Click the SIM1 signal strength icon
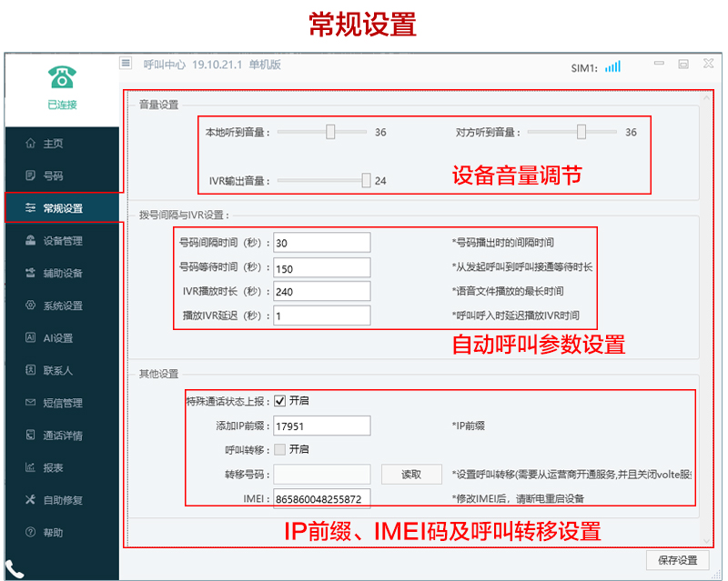Image resolution: width=728 pixels, height=581 pixels. [x=612, y=66]
